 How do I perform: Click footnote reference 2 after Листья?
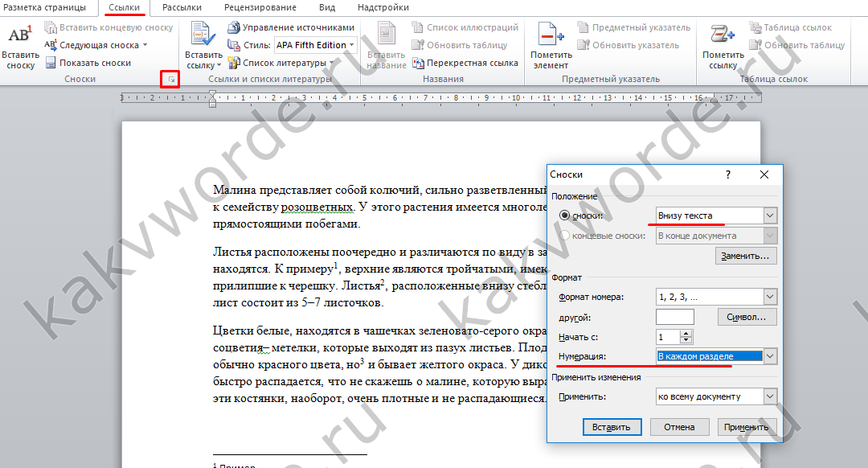click(x=383, y=282)
